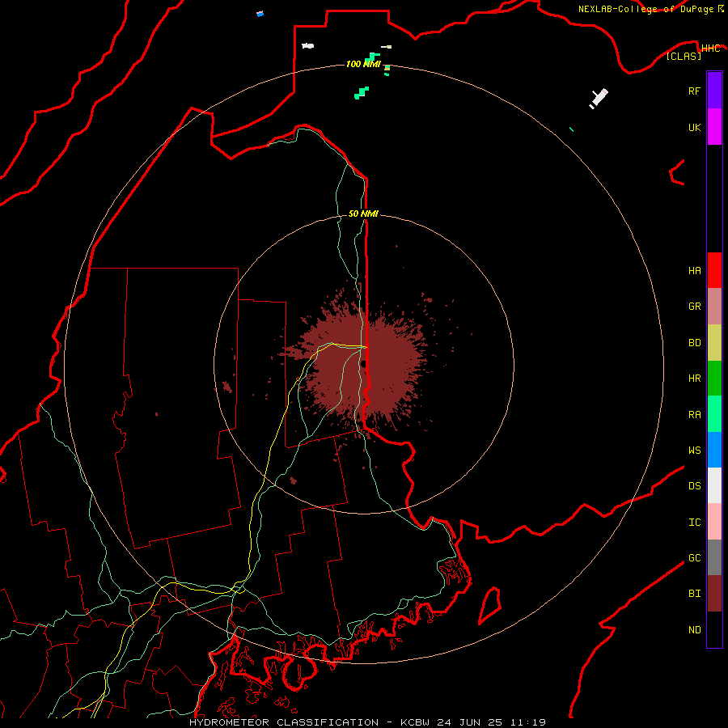728x728 pixels.
Task: Click the DS legend label
Action: pos(694,486)
